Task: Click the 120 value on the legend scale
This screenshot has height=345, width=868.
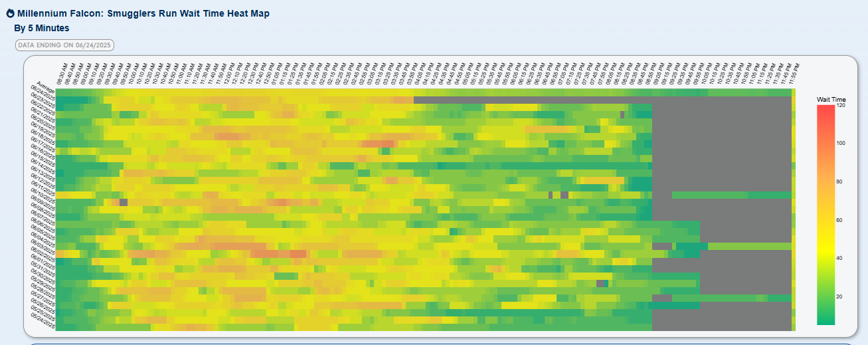Action: click(x=840, y=105)
